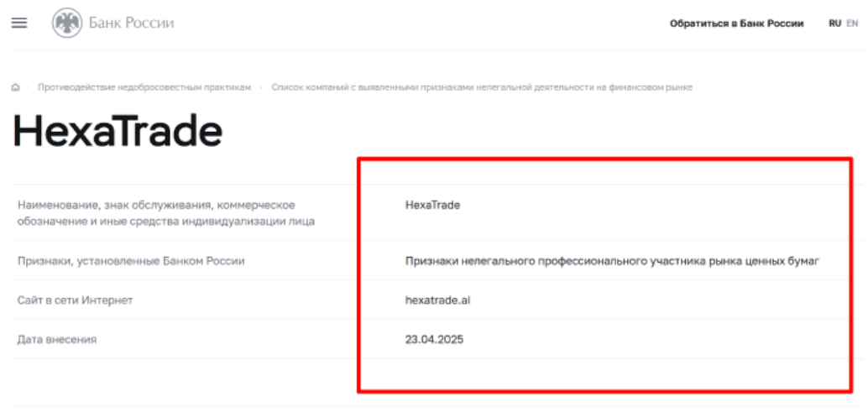Select the HexaTrade name value in table
This screenshot has height=412, width=868.
point(432,205)
